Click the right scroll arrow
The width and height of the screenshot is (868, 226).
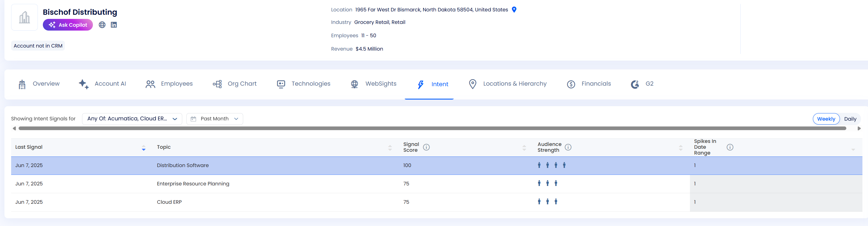coord(859,128)
